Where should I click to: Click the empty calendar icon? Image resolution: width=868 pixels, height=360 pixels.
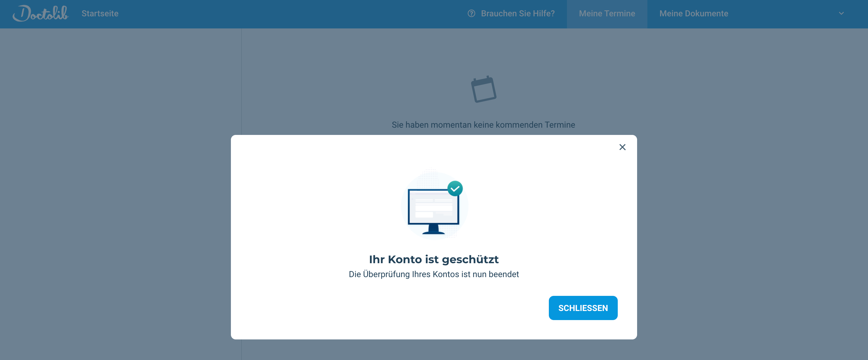tap(484, 90)
